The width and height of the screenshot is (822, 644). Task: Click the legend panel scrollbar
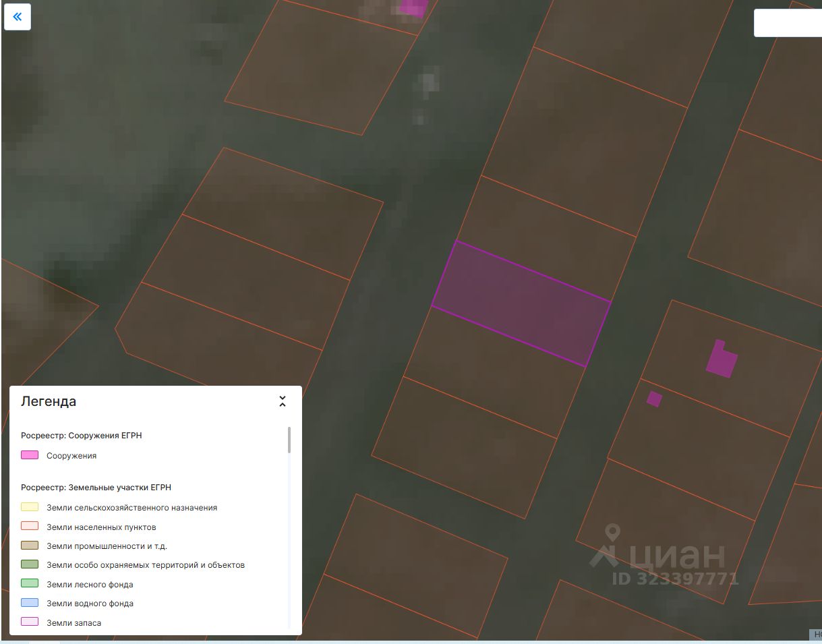click(x=289, y=439)
